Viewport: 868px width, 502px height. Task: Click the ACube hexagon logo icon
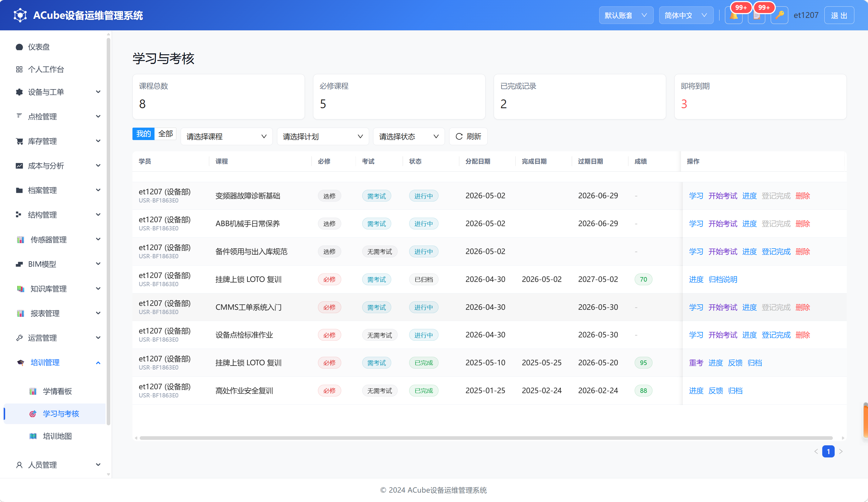[20, 15]
